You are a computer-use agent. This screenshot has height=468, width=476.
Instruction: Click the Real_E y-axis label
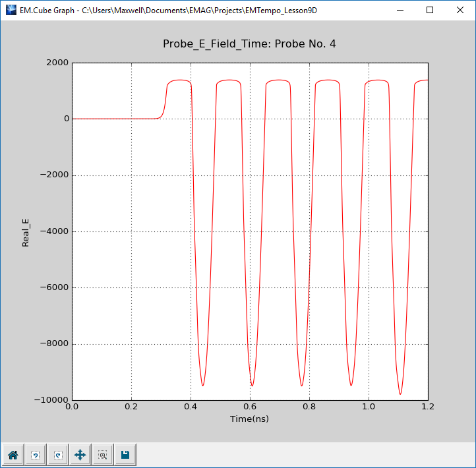tap(26, 231)
